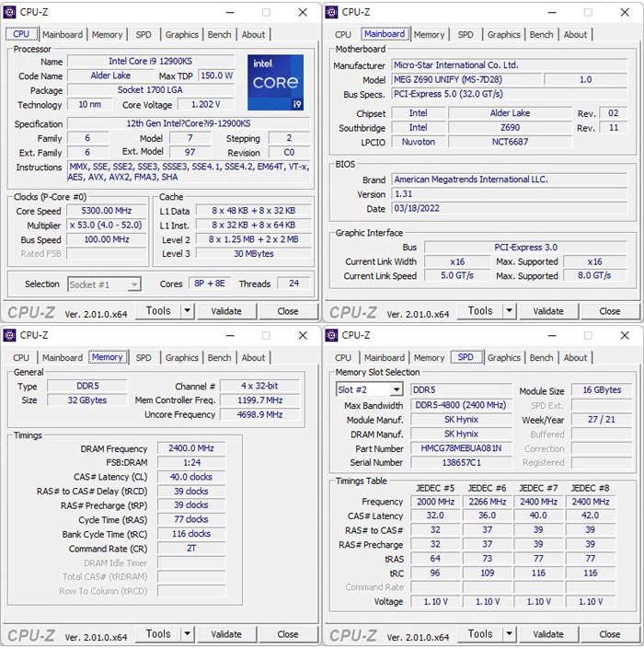Click motherboard model MEG Z690 UNIFY field
The height and width of the screenshot is (649, 644).
click(466, 79)
